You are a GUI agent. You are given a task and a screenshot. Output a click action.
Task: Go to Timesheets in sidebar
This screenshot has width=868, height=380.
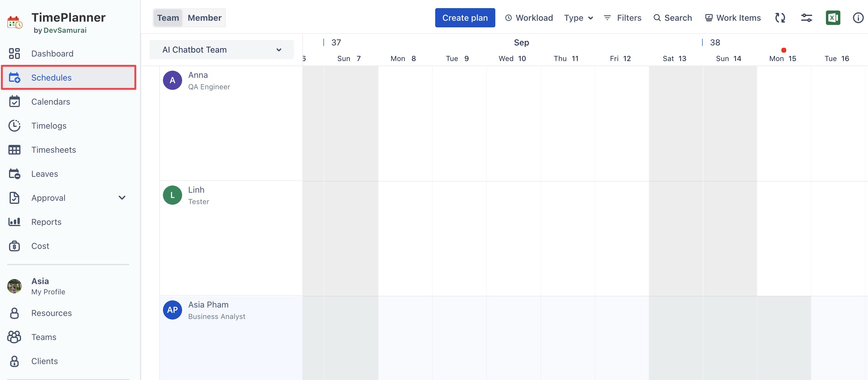[53, 150]
